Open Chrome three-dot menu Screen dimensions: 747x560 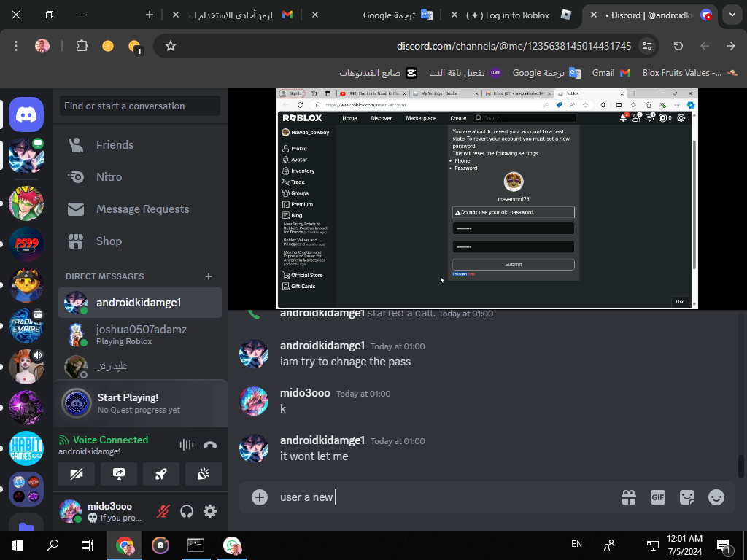(16, 46)
